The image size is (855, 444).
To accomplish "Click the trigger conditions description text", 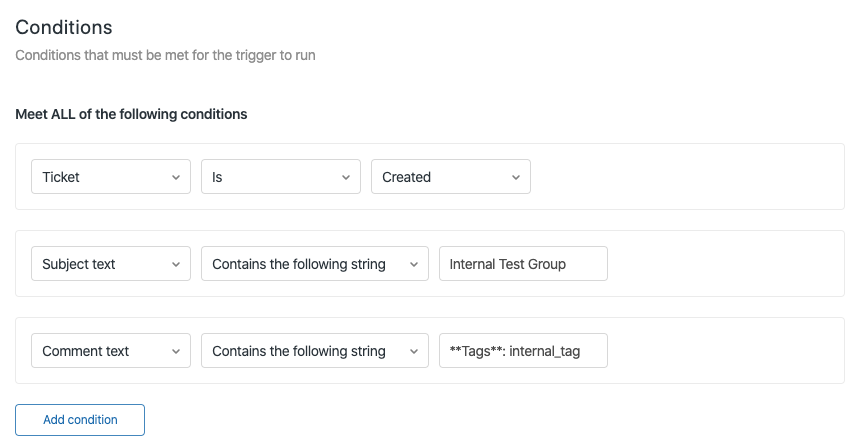I will pyautogui.click(x=165, y=55).
